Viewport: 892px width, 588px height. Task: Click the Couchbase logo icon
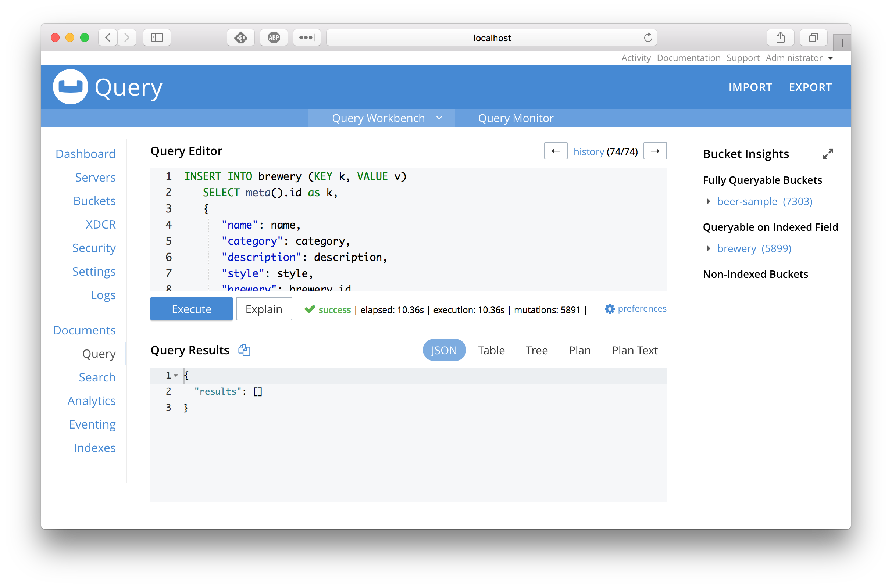pos(70,87)
